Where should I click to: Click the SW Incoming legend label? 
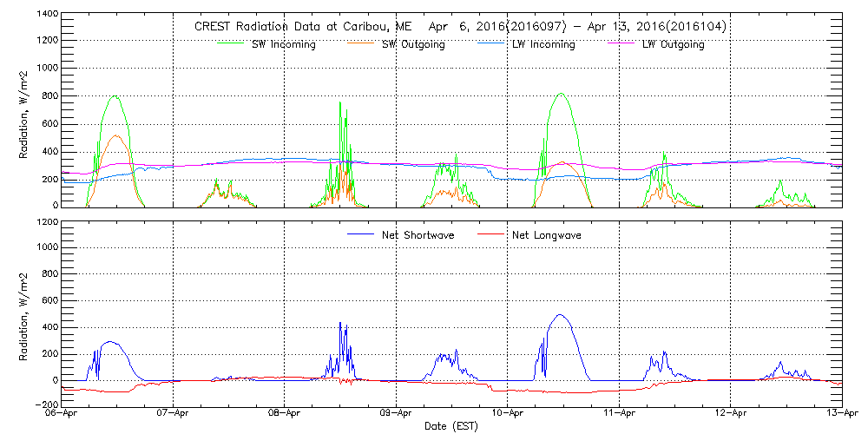279,44
